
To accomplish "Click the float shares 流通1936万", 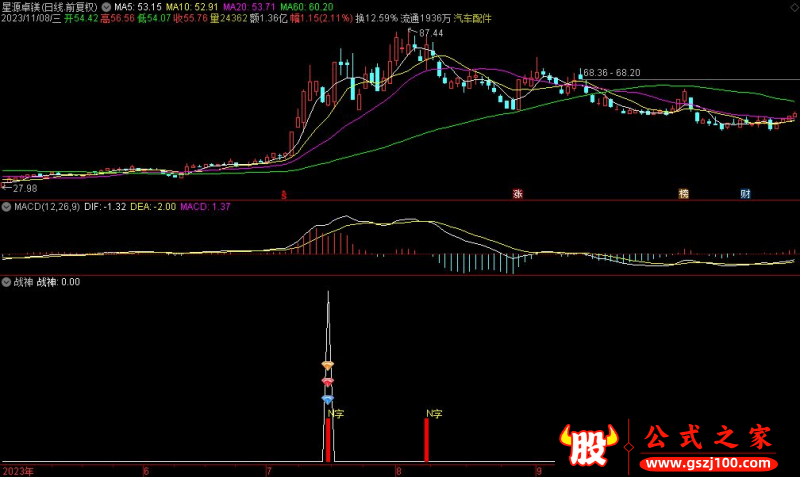I will [426, 18].
